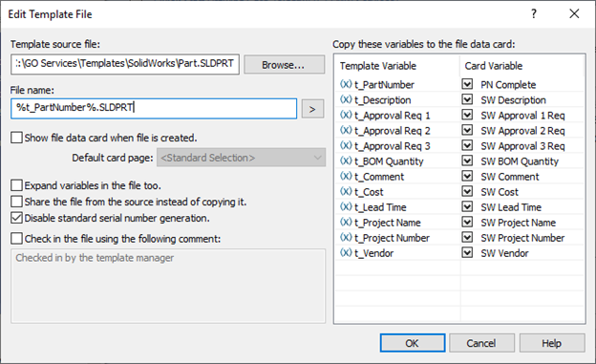Toggle the SW Project Name checkbox
Screen dimensions: 596x364
[x=467, y=222]
